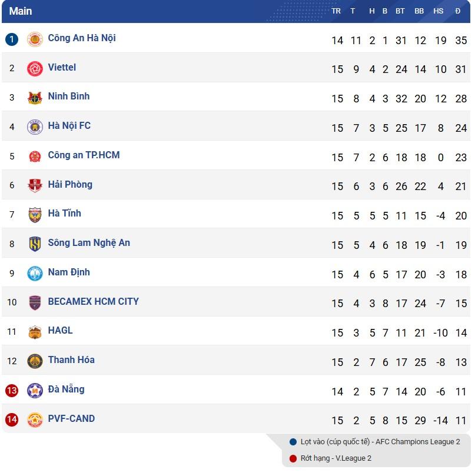475x476 pixels.
Task: Click the blue rank 1 position badge
Action: pos(12,39)
